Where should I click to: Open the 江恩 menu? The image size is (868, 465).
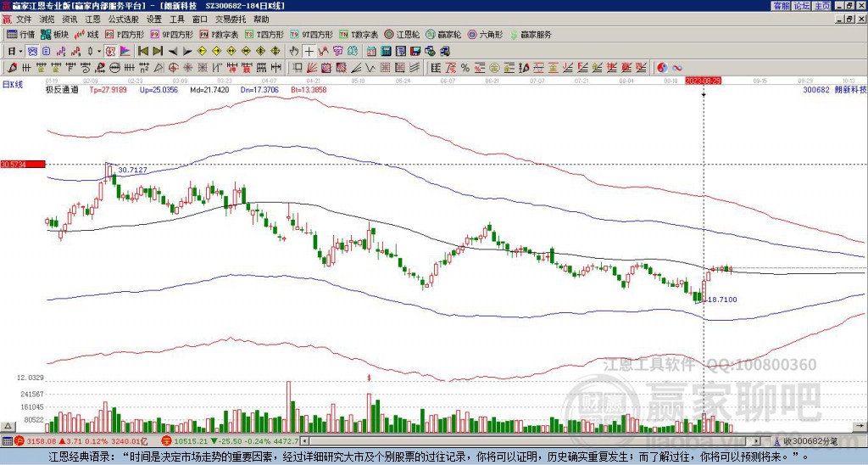(x=92, y=20)
